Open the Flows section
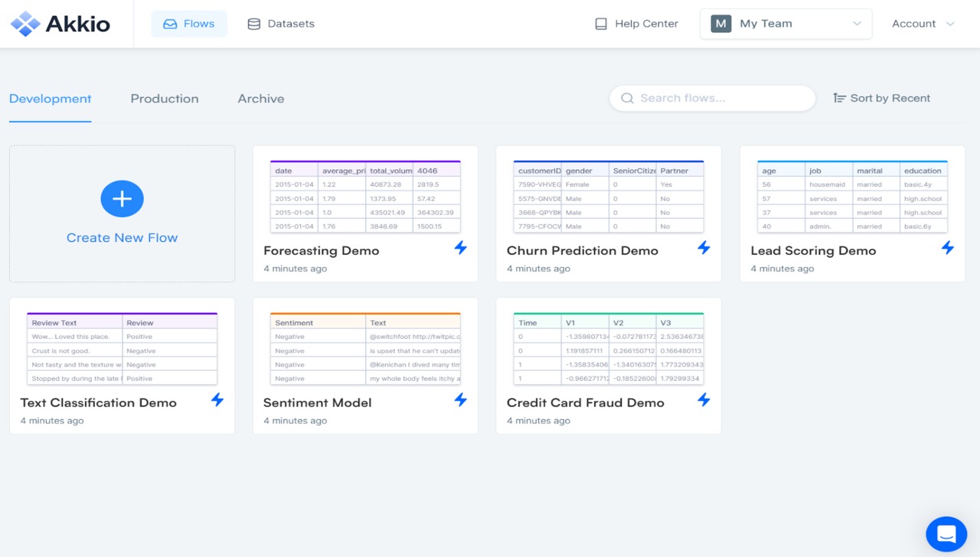Screen dimensions: 980x557 (x=189, y=24)
